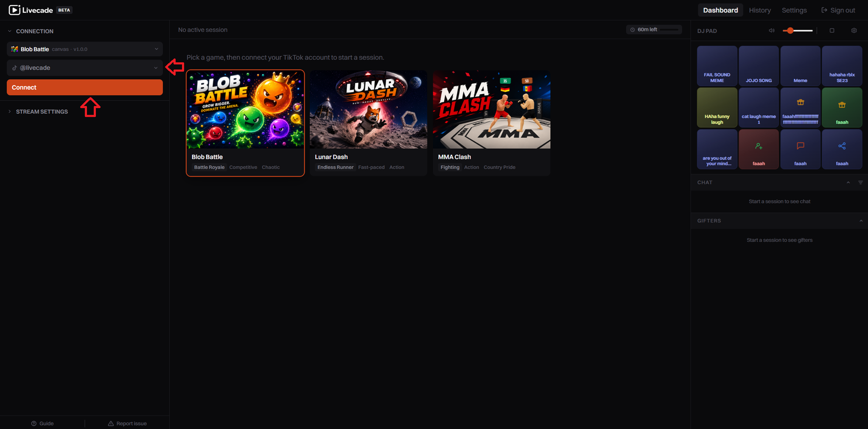This screenshot has height=429, width=868.
Task: Click the 'Competitive' tag
Action: point(243,167)
